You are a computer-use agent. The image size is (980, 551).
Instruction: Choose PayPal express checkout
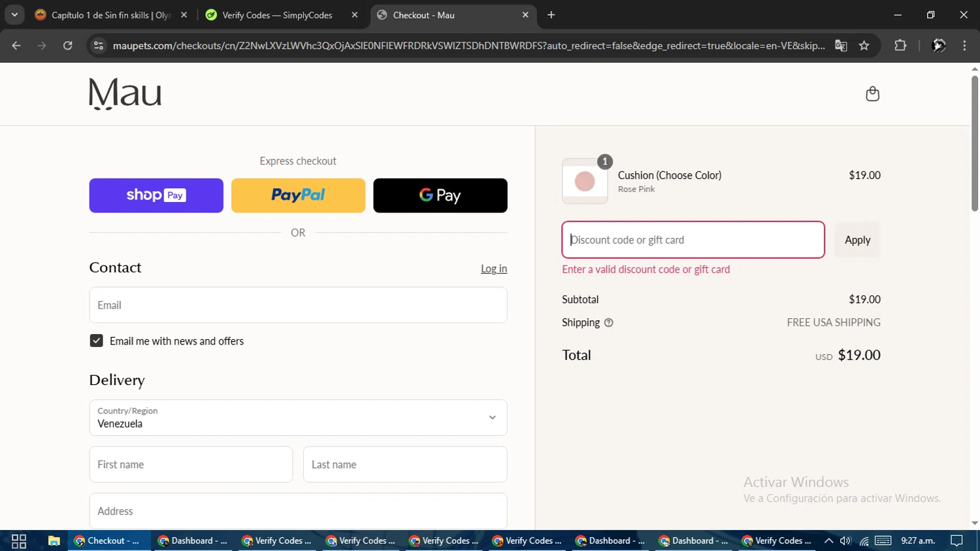coord(298,195)
